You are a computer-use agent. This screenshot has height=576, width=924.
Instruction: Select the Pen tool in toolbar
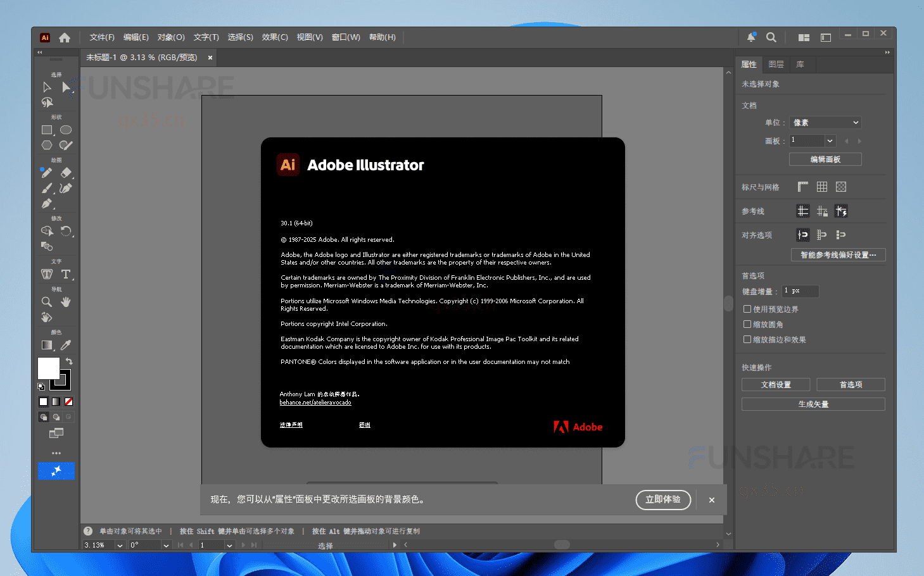[x=47, y=203]
